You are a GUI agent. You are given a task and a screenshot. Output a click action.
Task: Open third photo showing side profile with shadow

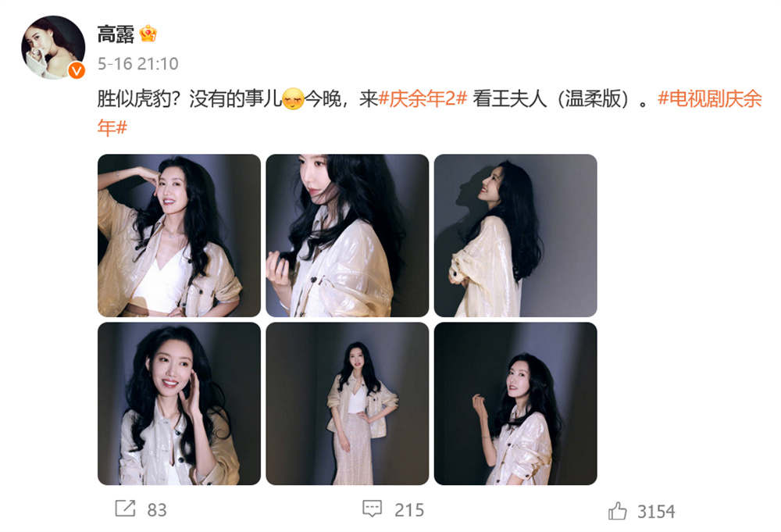(x=515, y=236)
